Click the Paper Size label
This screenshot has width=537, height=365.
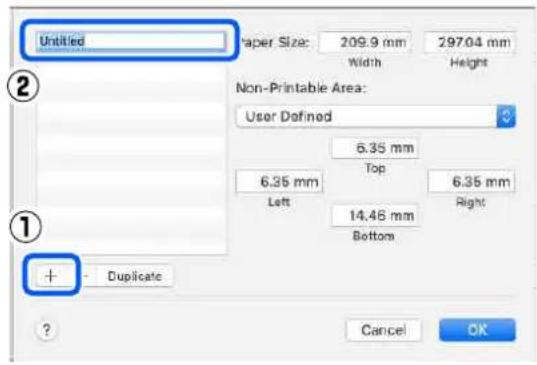click(x=274, y=42)
